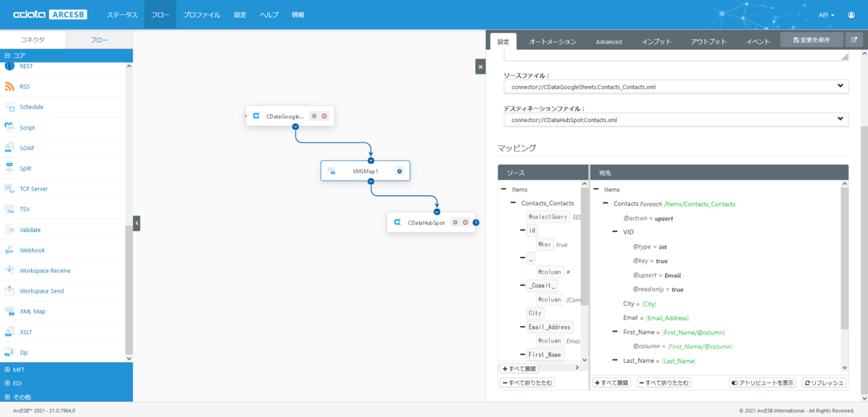The image size is (868, 417).
Task: Open gear settings on CDataGoogle node
Action: [x=314, y=116]
